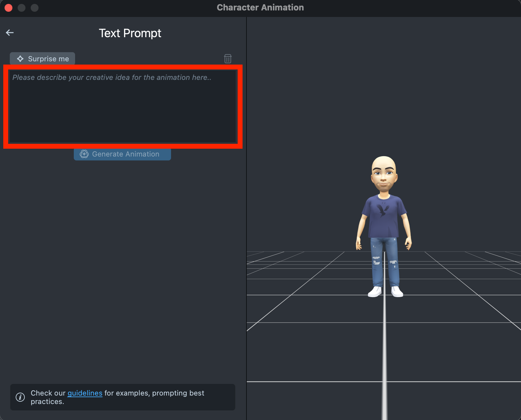Screen dimensions: 521x420
Task: Click the trash icon to clear prompt
Action: pyautogui.click(x=228, y=59)
